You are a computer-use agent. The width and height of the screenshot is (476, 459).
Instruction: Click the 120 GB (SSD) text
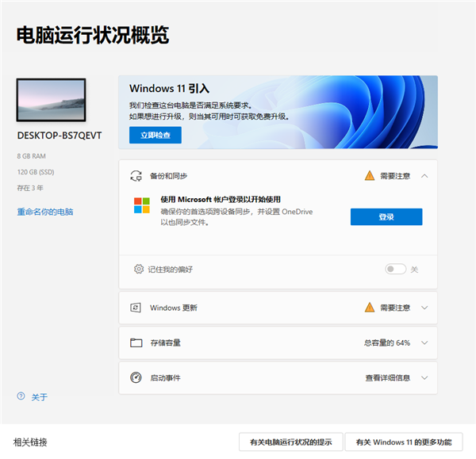[x=36, y=172]
